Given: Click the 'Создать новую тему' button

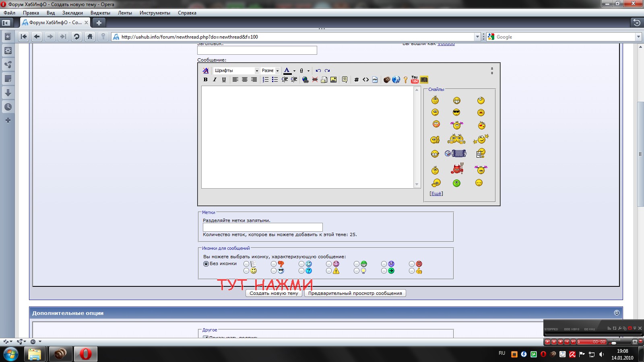Looking at the screenshot, I should (274, 293).
